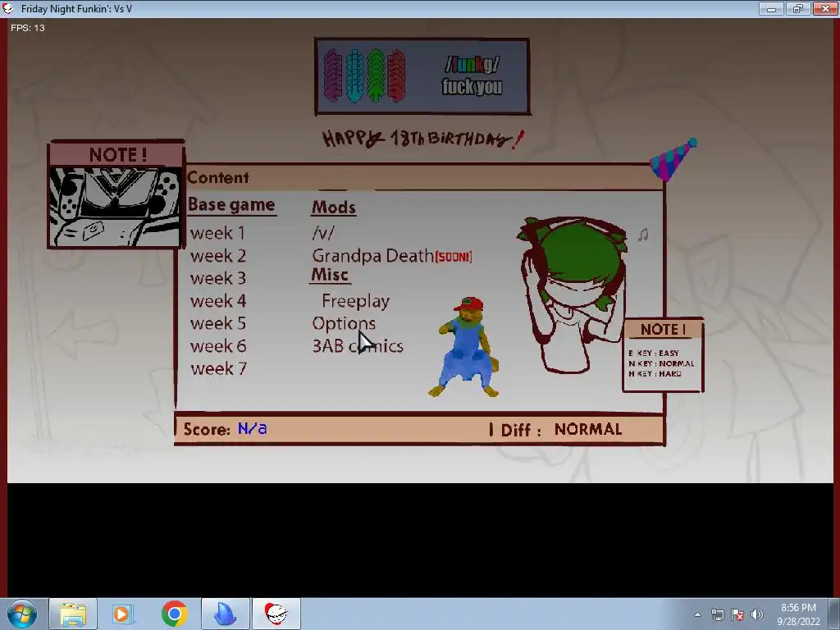Open the 3AB comics entry
Screen dimensions: 840x630
(x=358, y=346)
